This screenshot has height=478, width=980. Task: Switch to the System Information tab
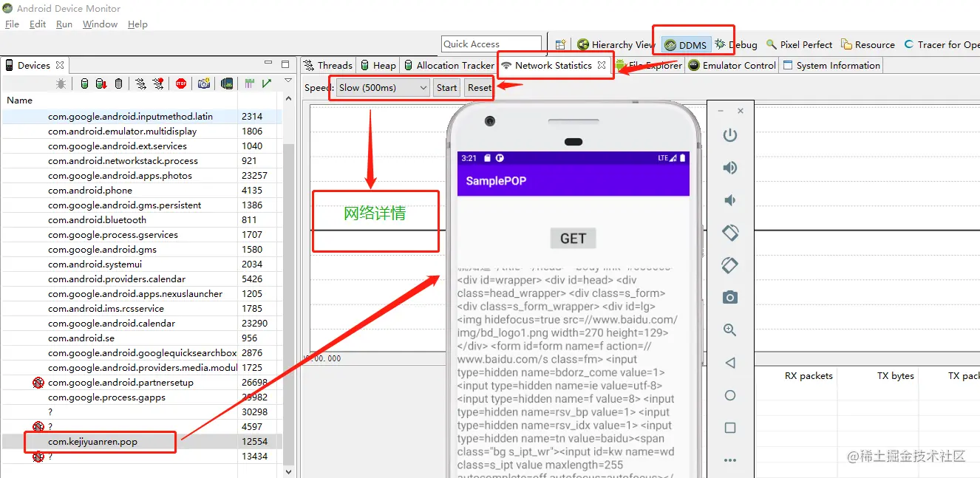[x=831, y=65]
